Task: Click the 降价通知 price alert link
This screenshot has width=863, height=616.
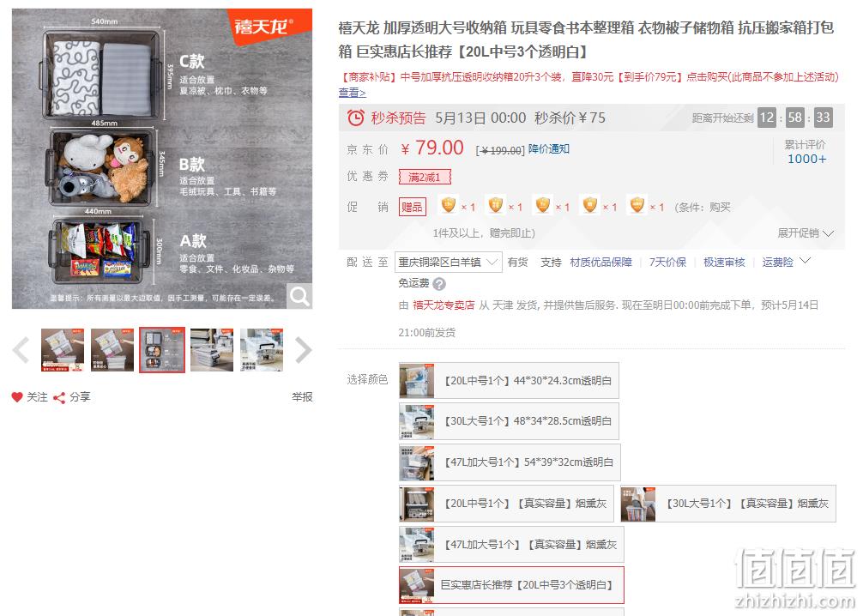Action: click(x=549, y=148)
